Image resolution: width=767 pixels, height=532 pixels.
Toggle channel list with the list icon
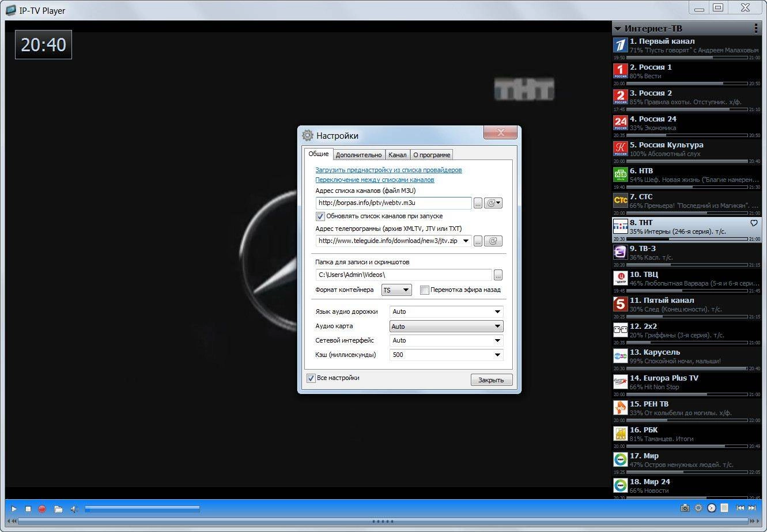tap(724, 508)
